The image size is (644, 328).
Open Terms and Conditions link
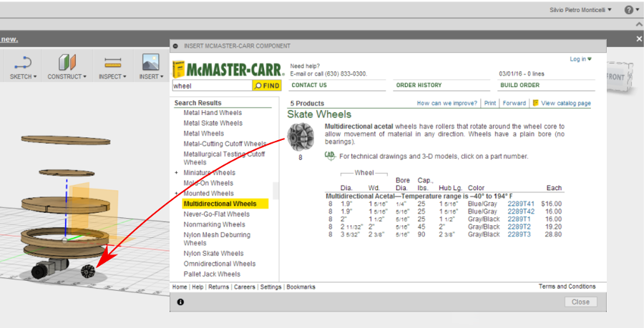[x=567, y=287]
